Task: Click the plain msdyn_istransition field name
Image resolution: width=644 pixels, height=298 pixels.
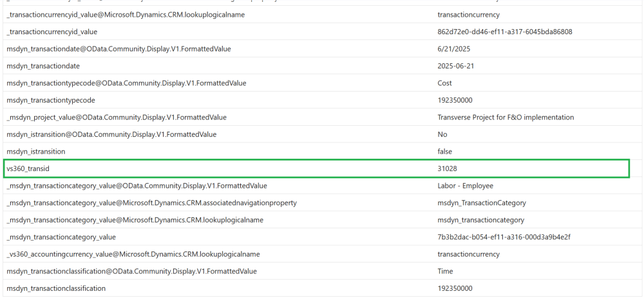Action: click(x=35, y=152)
